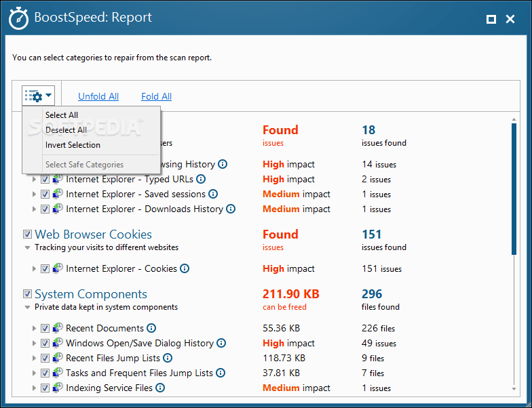Image resolution: width=532 pixels, height=408 pixels.
Task: Open the System Components category heading
Action: pos(91,294)
